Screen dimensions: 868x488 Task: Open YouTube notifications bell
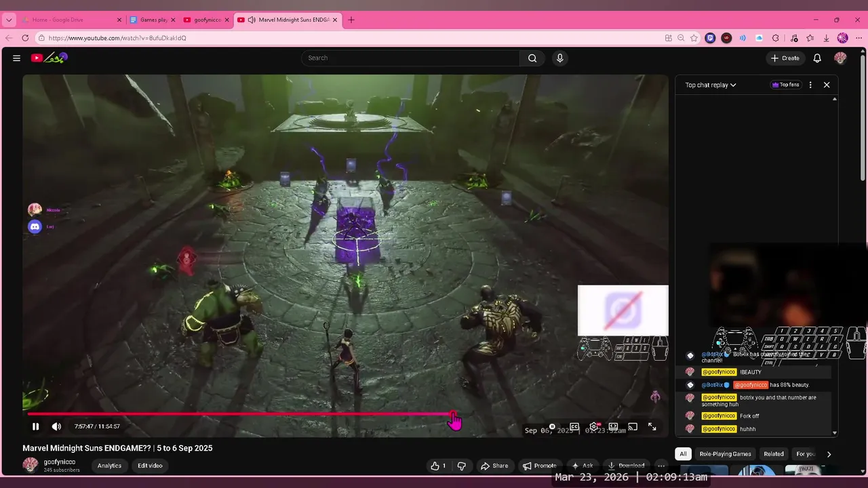pos(817,58)
